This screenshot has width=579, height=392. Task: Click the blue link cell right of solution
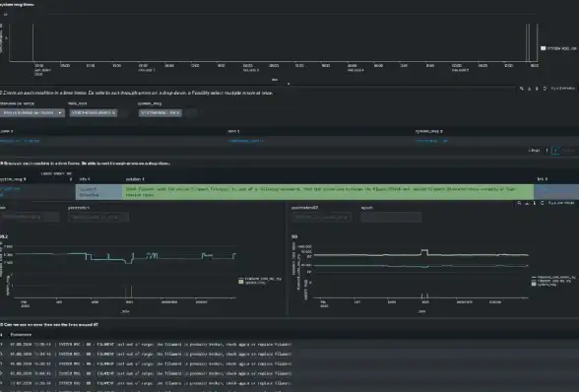[556, 192]
